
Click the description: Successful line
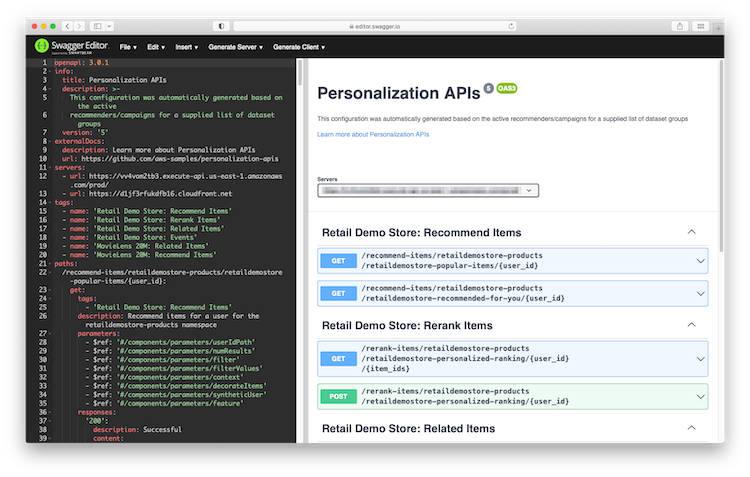[x=137, y=430]
